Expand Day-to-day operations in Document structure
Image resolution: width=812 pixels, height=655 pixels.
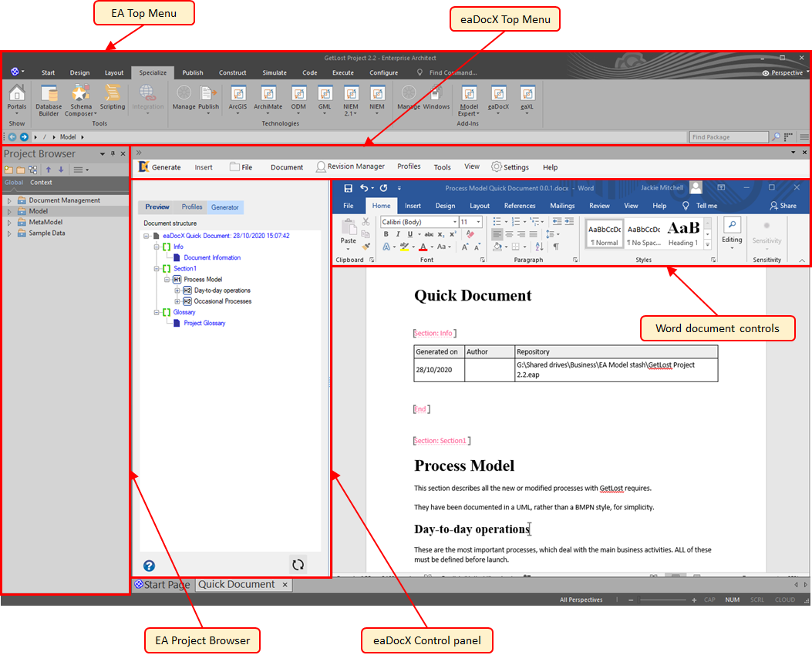click(x=177, y=291)
